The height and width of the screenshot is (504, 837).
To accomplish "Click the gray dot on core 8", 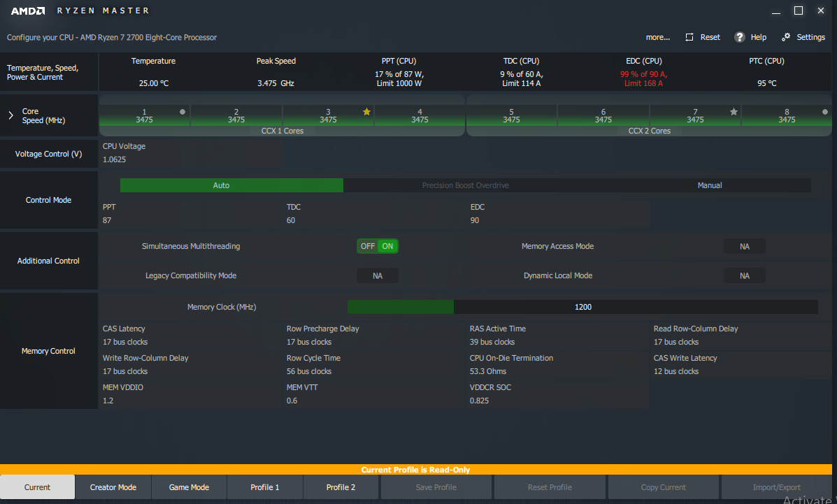I will click(825, 112).
